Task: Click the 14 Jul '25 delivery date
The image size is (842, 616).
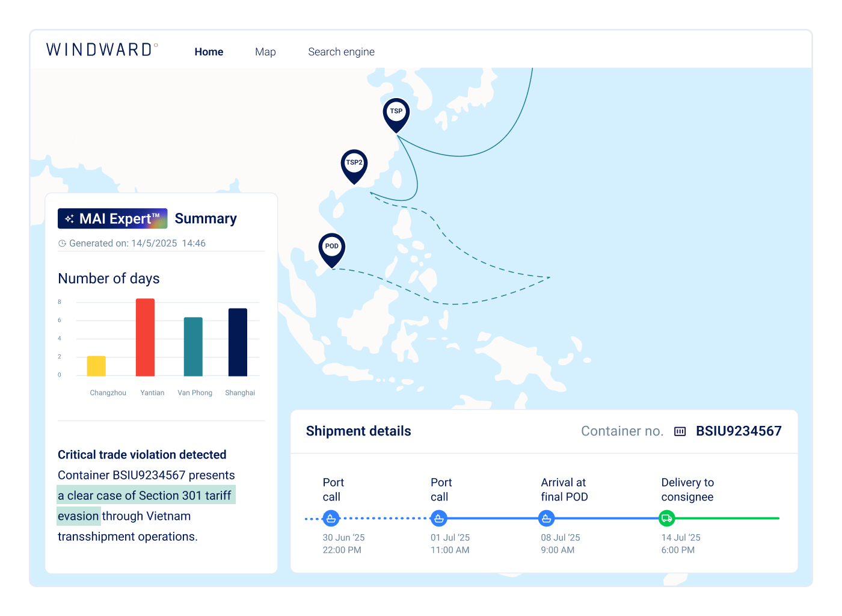Action: coord(681,538)
